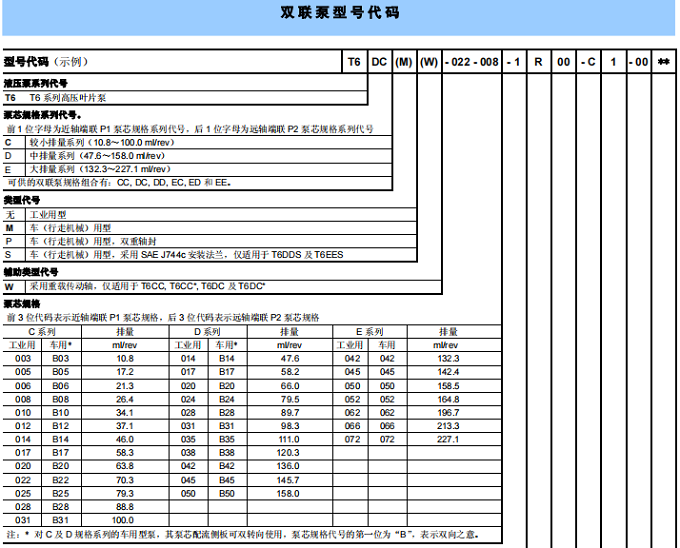Select displacement value 142.4
The image size is (680, 548).
point(448,372)
